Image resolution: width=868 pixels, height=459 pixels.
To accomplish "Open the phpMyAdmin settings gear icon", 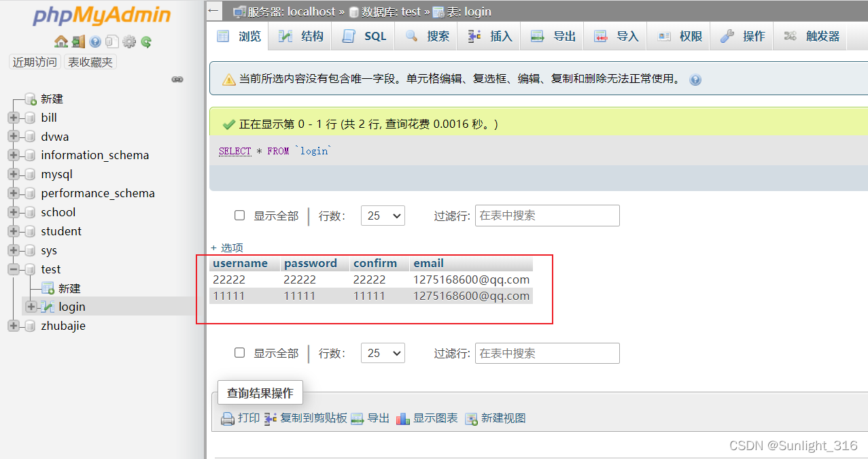I will coord(129,41).
